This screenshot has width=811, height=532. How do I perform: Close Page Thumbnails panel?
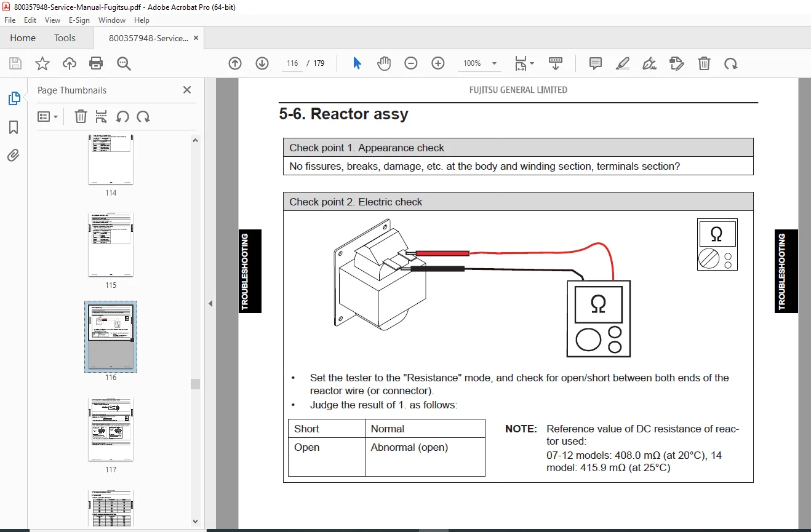tap(187, 90)
